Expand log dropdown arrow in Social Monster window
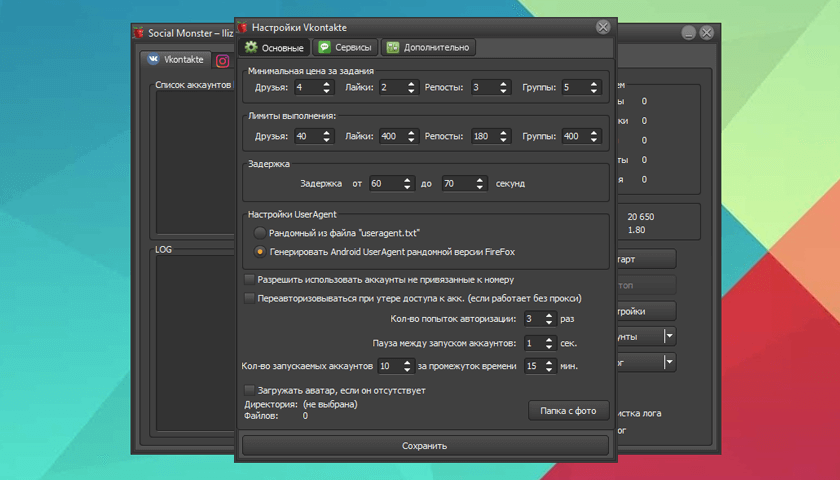The height and width of the screenshot is (480, 840). pyautogui.click(x=669, y=362)
